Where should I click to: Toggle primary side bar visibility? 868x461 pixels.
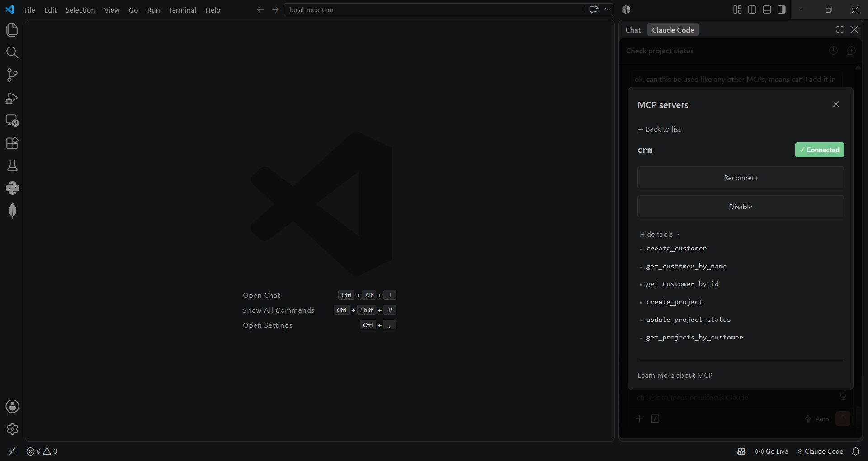[x=752, y=9]
